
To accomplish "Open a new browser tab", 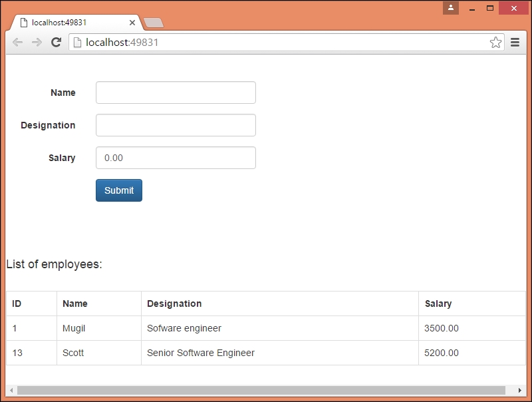I will 154,23.
